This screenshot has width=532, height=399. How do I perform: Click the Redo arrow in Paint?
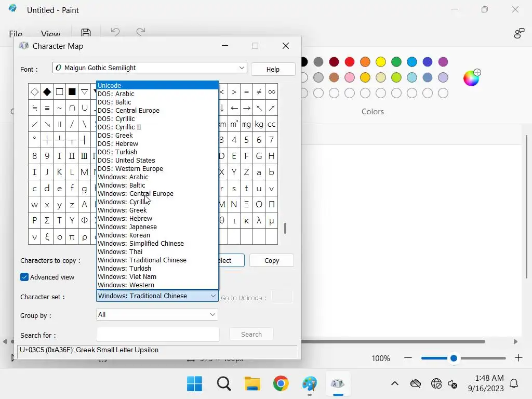141,32
